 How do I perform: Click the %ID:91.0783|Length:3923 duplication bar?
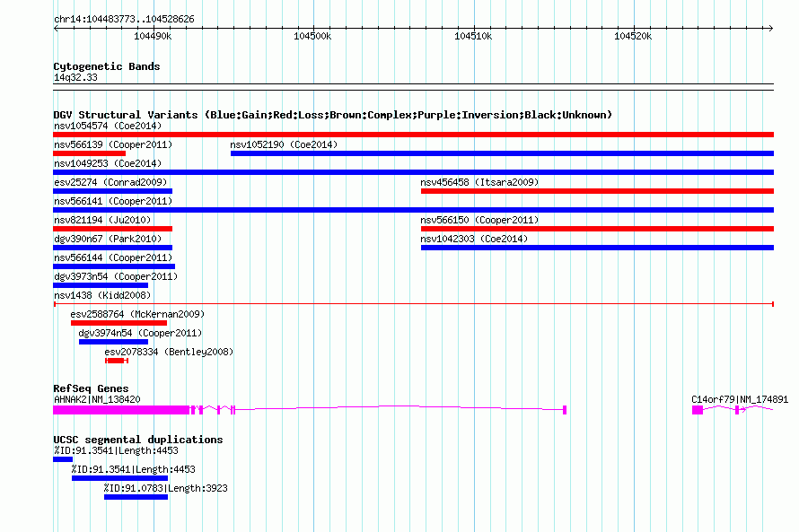click(x=136, y=497)
